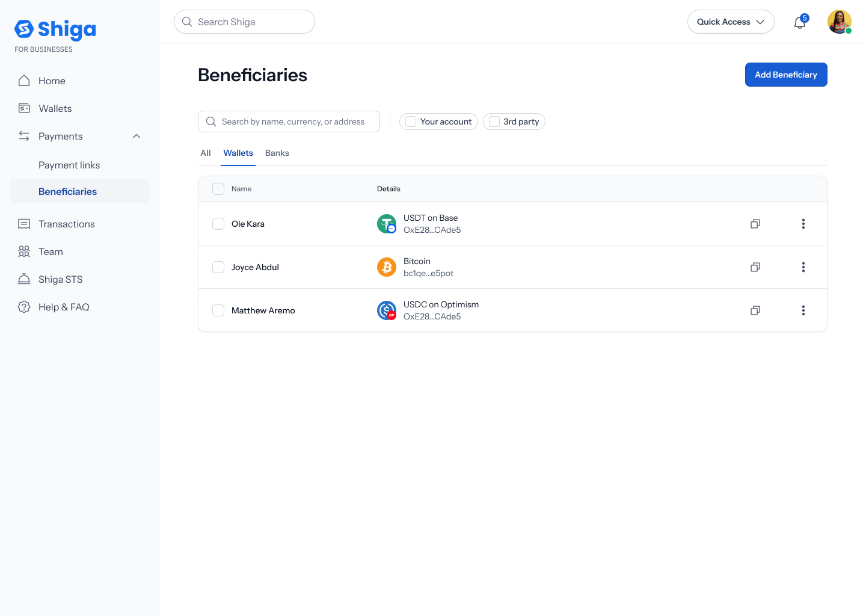866x616 pixels.
Task: Open the user profile avatar
Action: [840, 22]
